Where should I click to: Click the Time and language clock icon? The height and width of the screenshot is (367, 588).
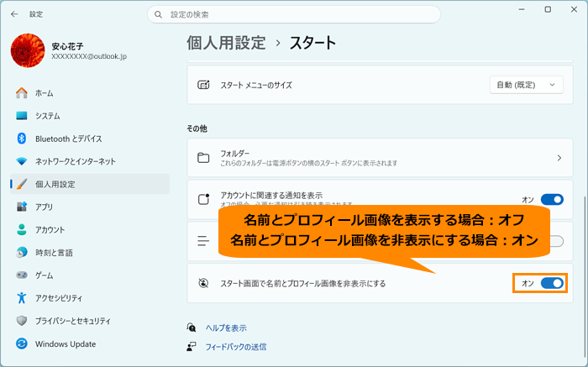coord(22,253)
